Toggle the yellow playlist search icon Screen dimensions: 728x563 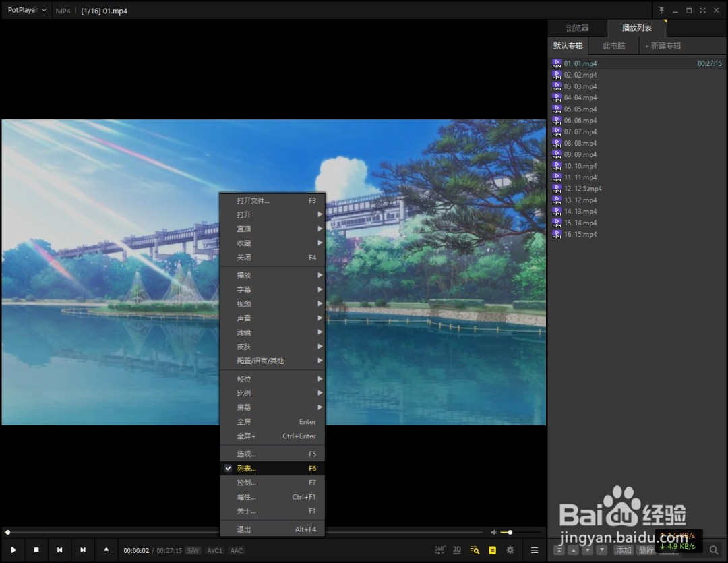pos(475,550)
